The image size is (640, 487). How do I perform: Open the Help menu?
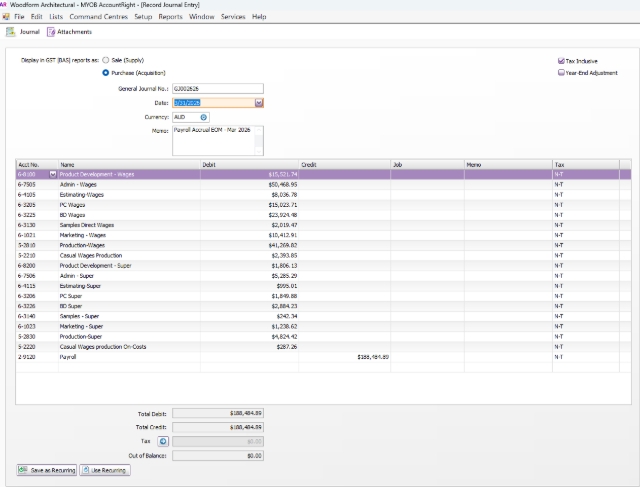[x=259, y=17]
